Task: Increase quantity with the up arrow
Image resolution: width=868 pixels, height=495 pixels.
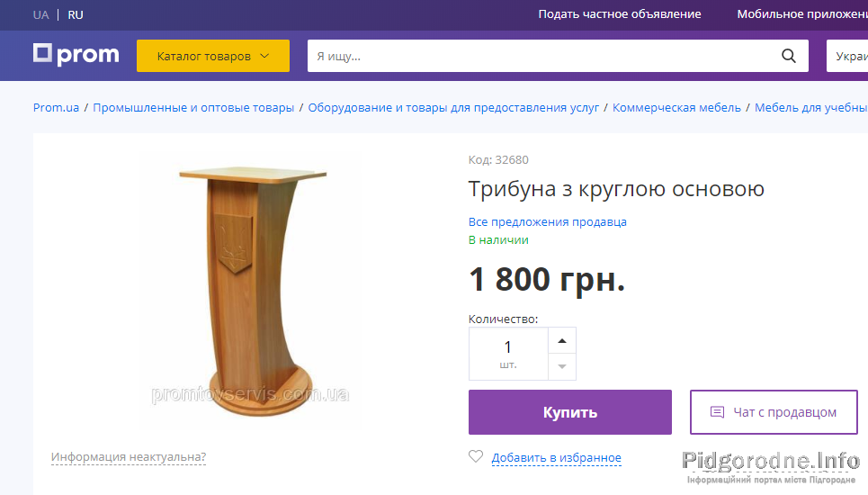Action: [x=562, y=340]
